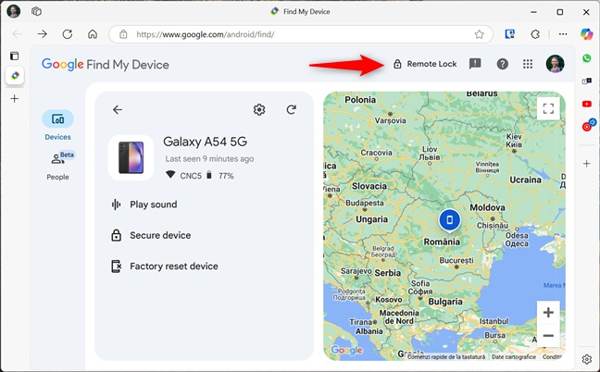Open the Google apps grid

pyautogui.click(x=528, y=64)
